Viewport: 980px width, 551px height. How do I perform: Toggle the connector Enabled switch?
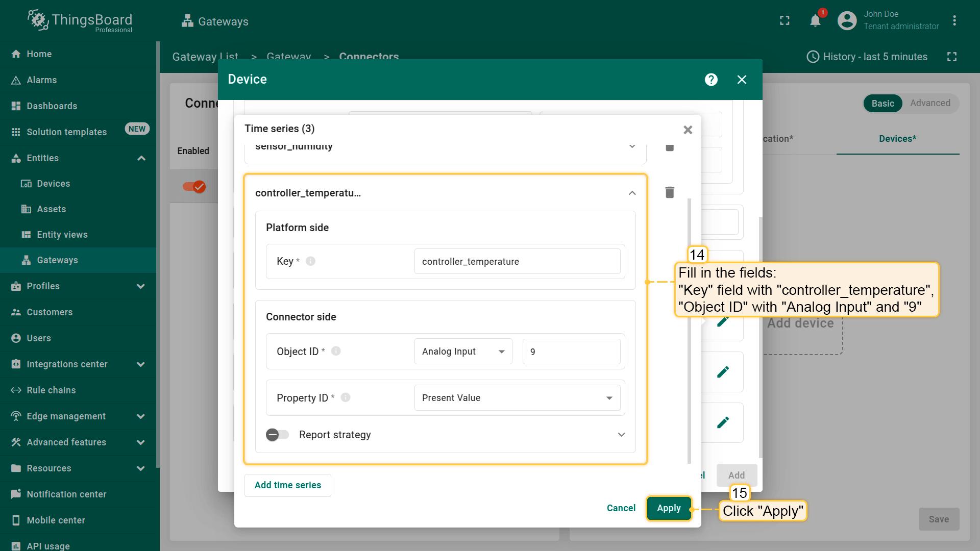pos(194,187)
